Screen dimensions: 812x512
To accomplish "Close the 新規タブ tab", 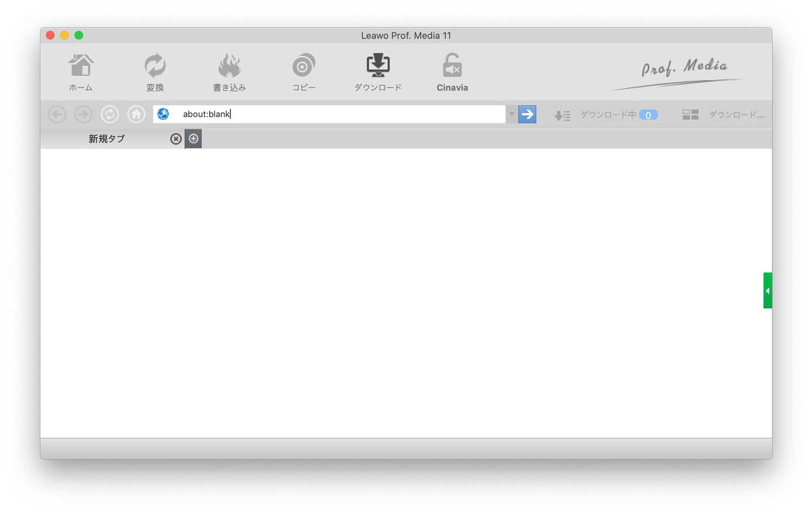I will point(175,139).
